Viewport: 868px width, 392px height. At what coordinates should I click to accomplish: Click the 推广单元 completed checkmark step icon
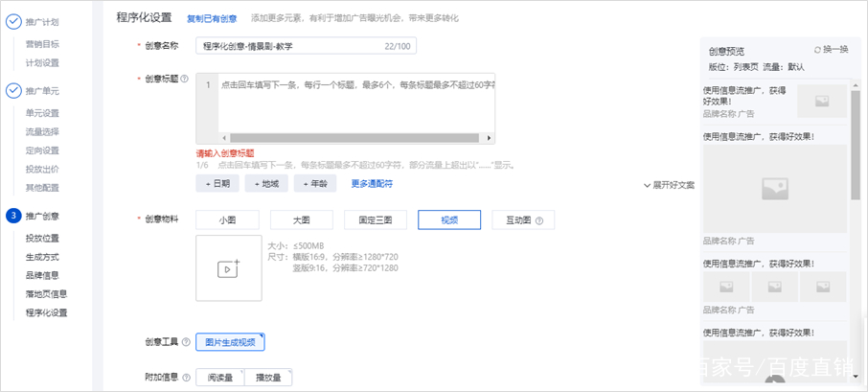click(13, 91)
